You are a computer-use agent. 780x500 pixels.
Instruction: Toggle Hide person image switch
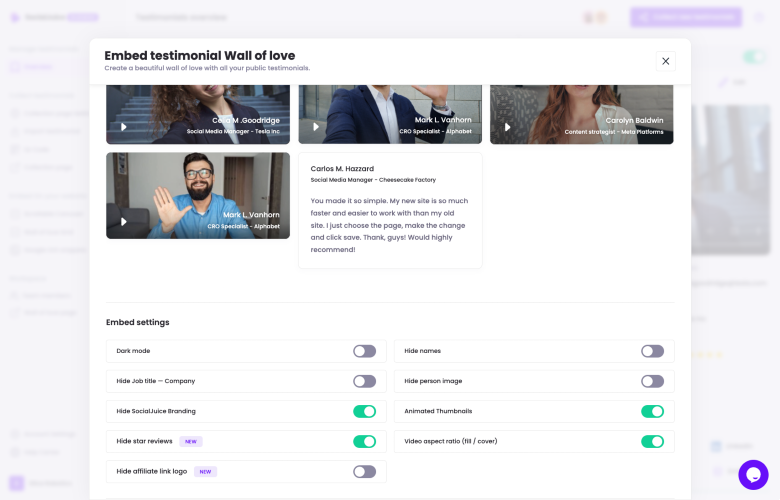[652, 382]
